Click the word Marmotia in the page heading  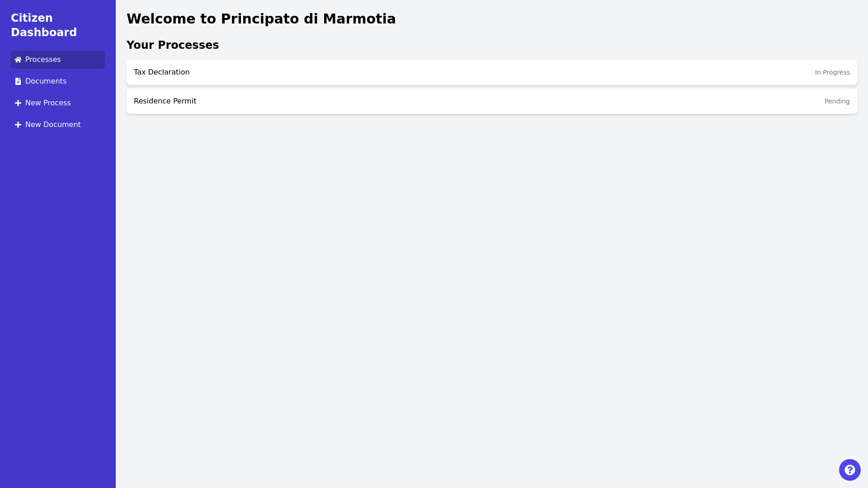tap(359, 19)
